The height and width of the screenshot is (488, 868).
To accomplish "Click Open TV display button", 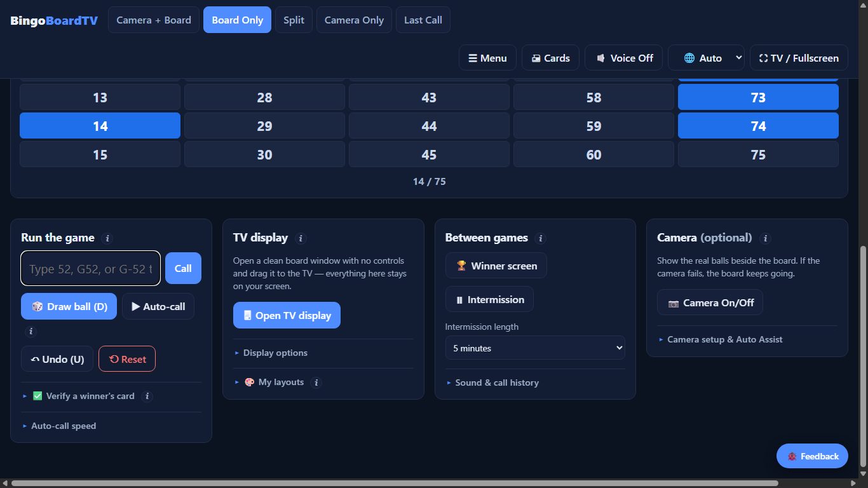I will tap(287, 315).
